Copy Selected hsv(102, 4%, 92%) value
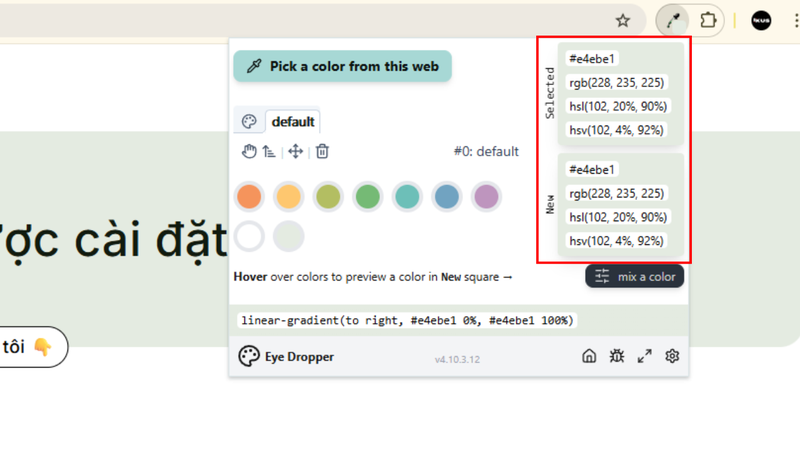 [x=616, y=130]
